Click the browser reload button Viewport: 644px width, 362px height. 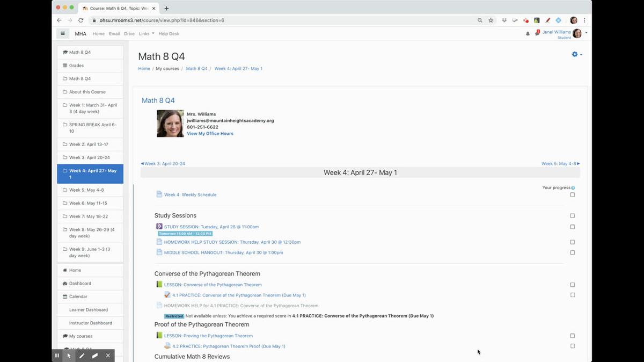[x=81, y=20]
